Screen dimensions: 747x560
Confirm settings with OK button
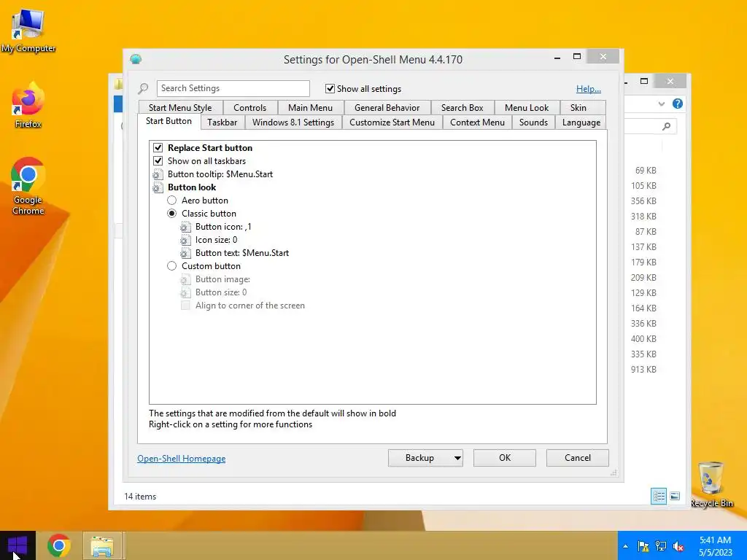pyautogui.click(x=505, y=458)
